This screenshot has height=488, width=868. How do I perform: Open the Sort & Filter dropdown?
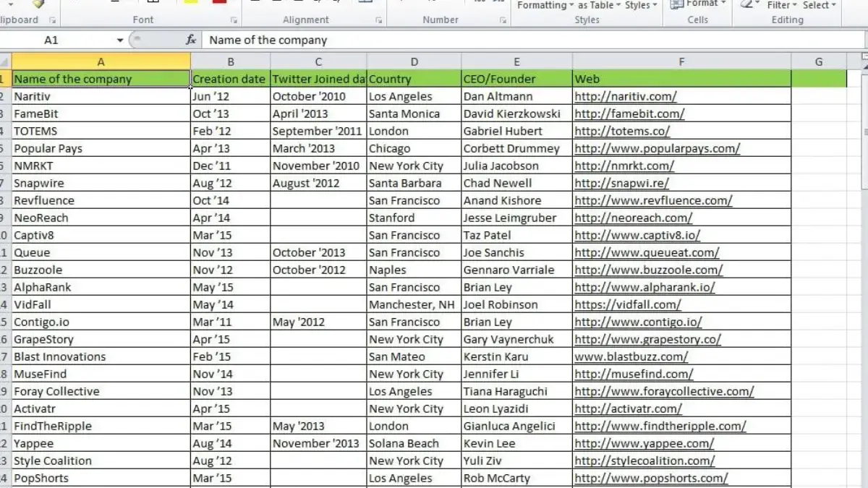coord(782,5)
